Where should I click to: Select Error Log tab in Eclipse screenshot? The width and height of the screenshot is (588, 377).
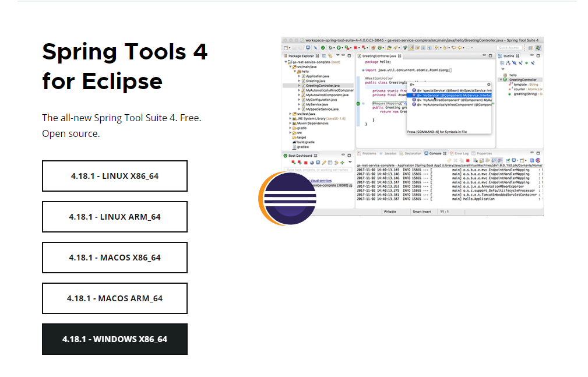pyautogui.click(x=460, y=153)
